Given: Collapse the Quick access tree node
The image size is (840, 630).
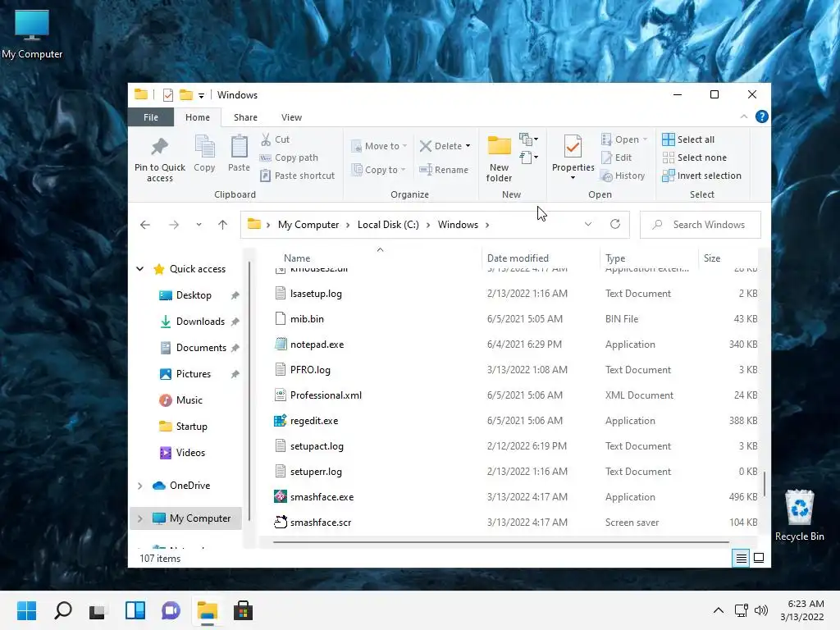Looking at the screenshot, I should (139, 269).
